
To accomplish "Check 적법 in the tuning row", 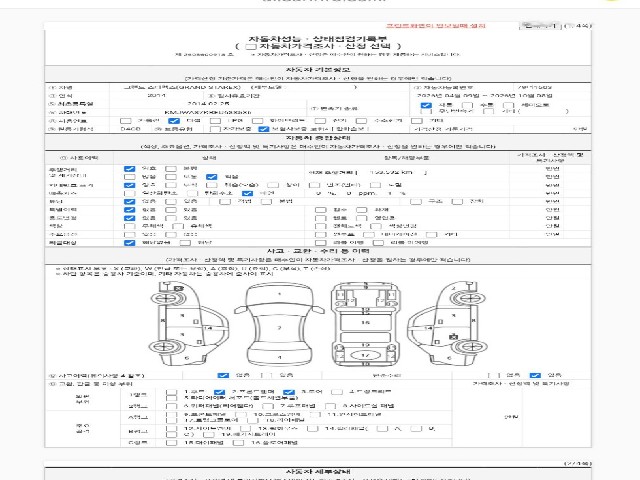I will click(x=225, y=201).
